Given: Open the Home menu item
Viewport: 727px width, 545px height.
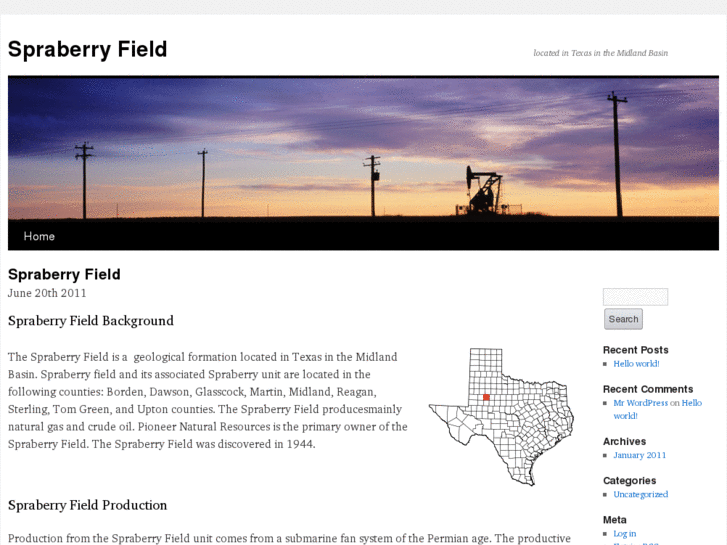Looking at the screenshot, I should (39, 236).
